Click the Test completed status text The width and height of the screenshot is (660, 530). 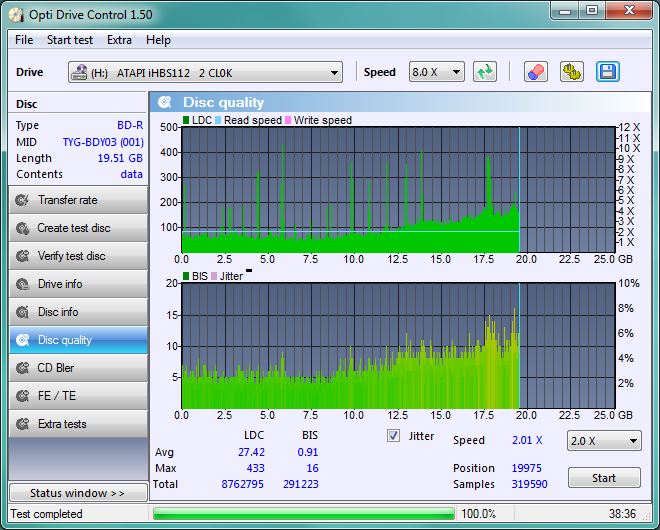pyautogui.click(x=46, y=514)
